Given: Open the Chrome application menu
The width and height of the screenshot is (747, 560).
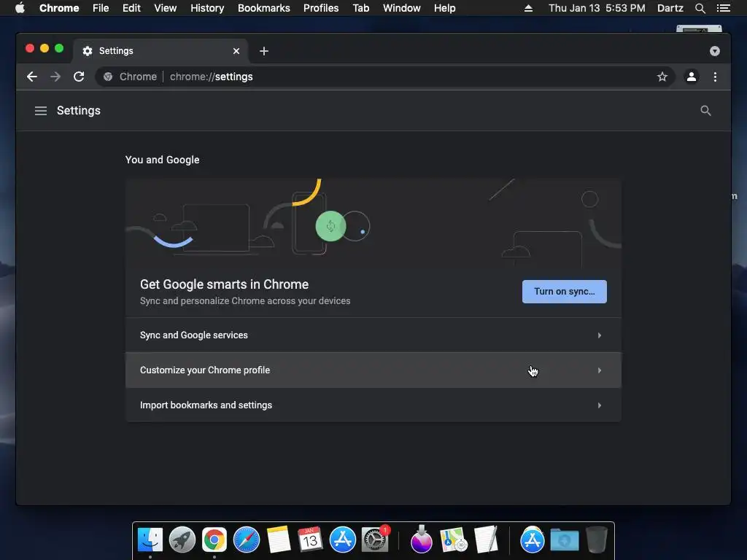Looking at the screenshot, I should point(59,8).
